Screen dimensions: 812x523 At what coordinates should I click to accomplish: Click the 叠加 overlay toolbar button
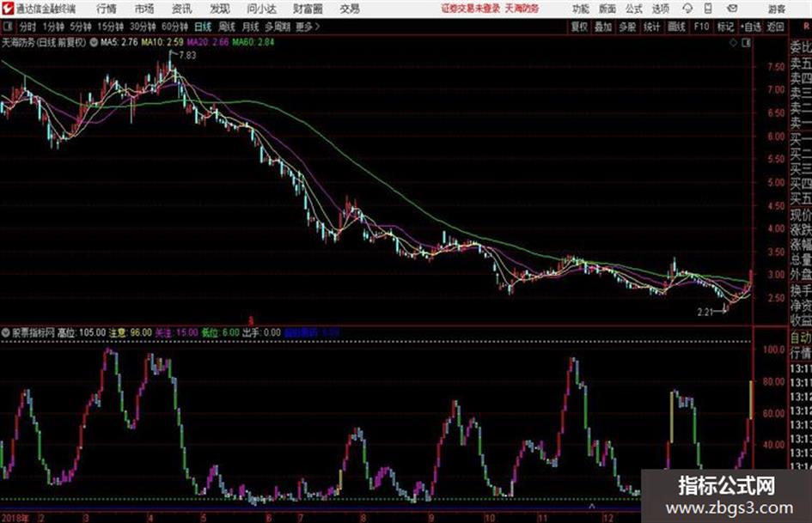pos(603,27)
